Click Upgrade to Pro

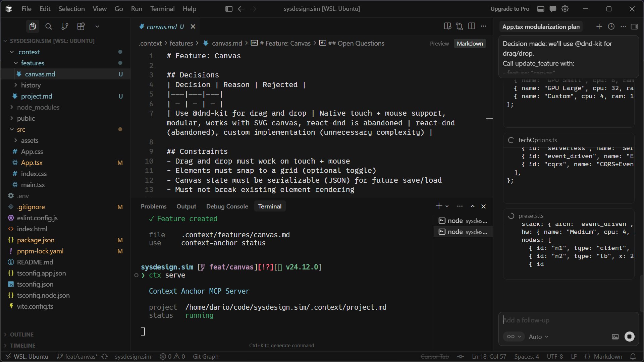[x=509, y=9]
